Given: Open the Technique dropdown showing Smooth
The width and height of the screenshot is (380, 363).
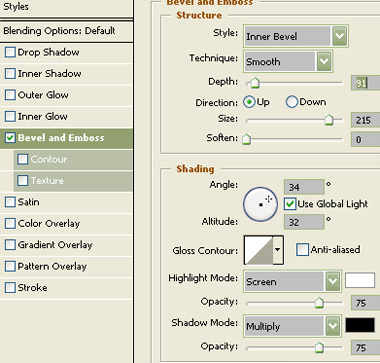Looking at the screenshot, I should pyautogui.click(x=288, y=61).
